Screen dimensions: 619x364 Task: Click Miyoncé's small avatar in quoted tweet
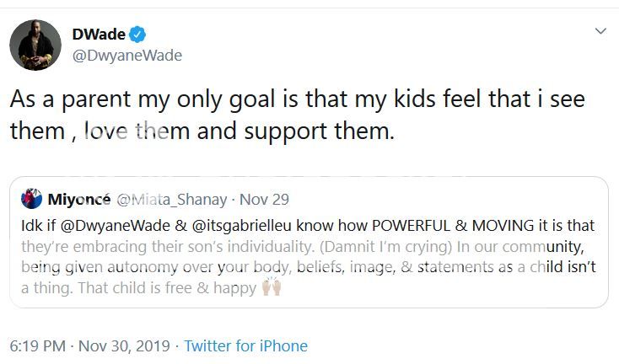(33, 201)
